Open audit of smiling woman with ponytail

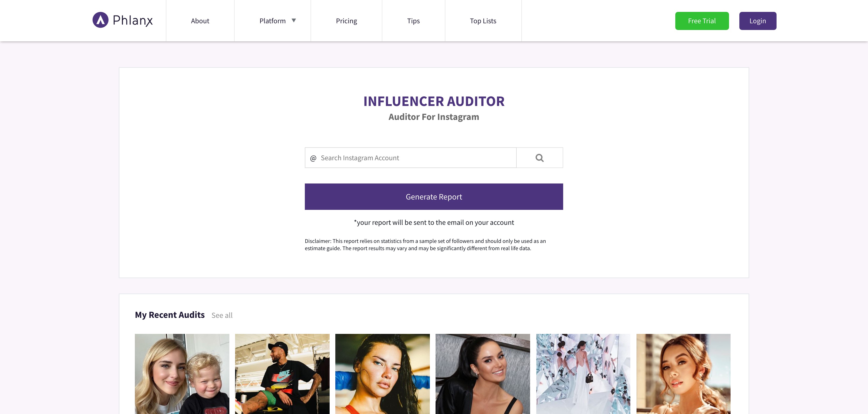tap(483, 374)
